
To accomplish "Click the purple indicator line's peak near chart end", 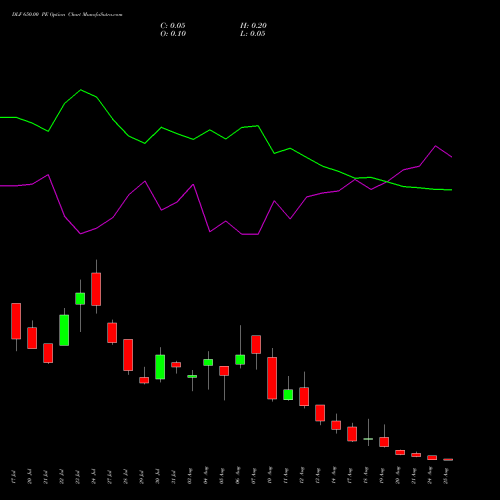I will tap(435, 146).
